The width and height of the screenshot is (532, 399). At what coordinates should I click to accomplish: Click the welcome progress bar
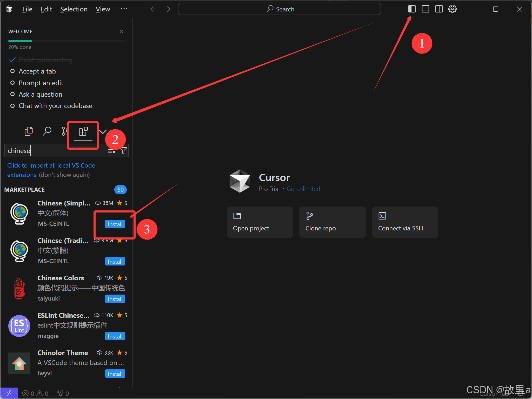tap(66, 41)
